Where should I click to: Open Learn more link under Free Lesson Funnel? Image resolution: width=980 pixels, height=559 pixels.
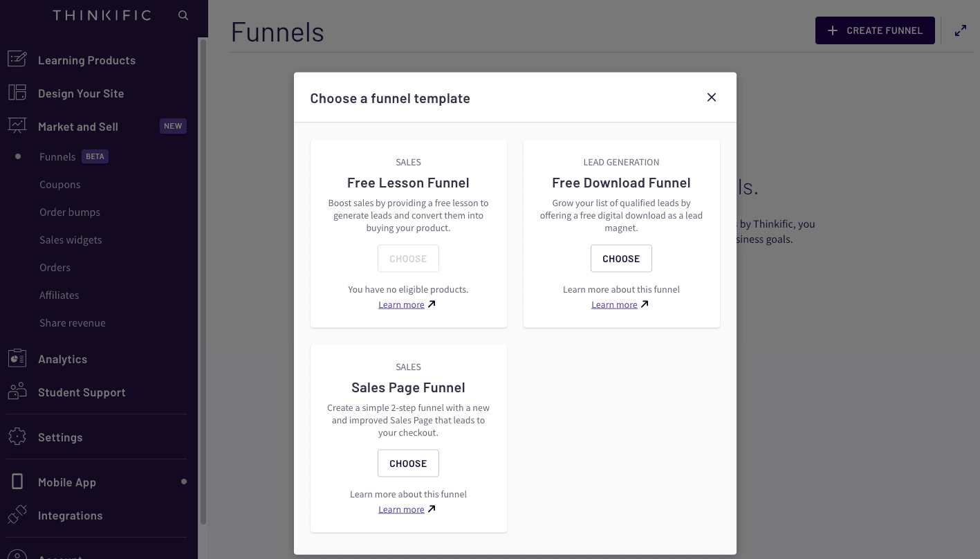pyautogui.click(x=401, y=304)
